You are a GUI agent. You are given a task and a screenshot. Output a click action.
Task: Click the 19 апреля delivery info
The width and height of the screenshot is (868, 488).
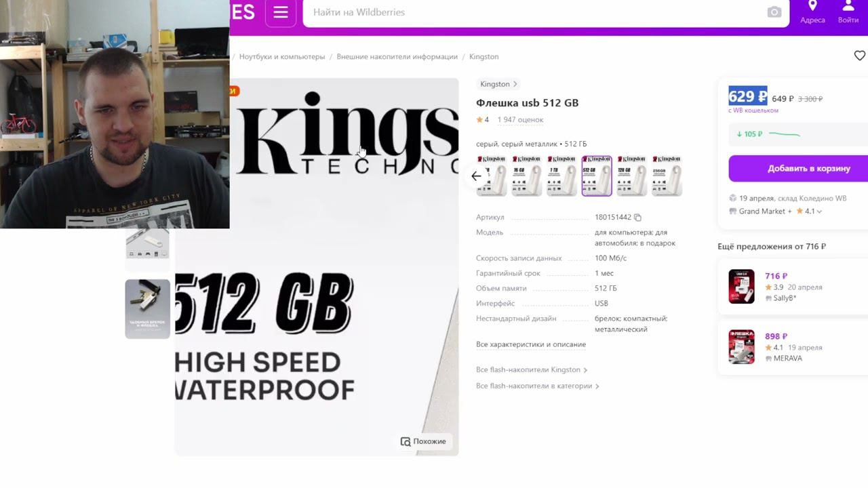click(x=793, y=199)
